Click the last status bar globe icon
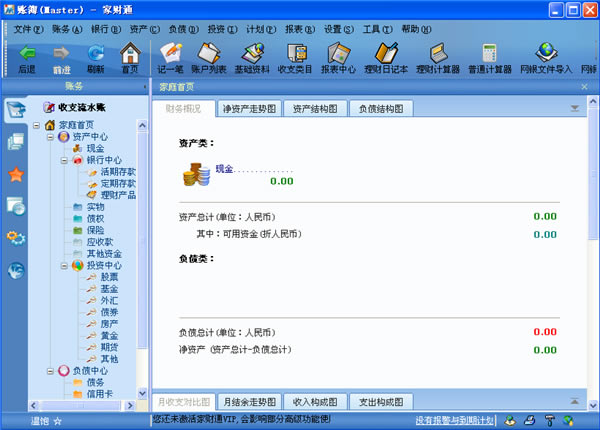600x430 pixels. 569,421
